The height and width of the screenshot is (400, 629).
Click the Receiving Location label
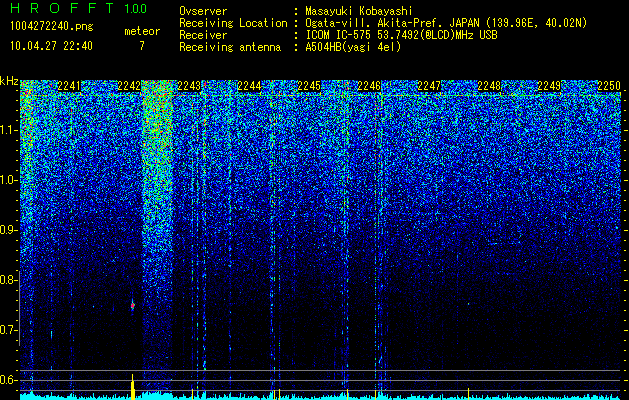coord(233,23)
